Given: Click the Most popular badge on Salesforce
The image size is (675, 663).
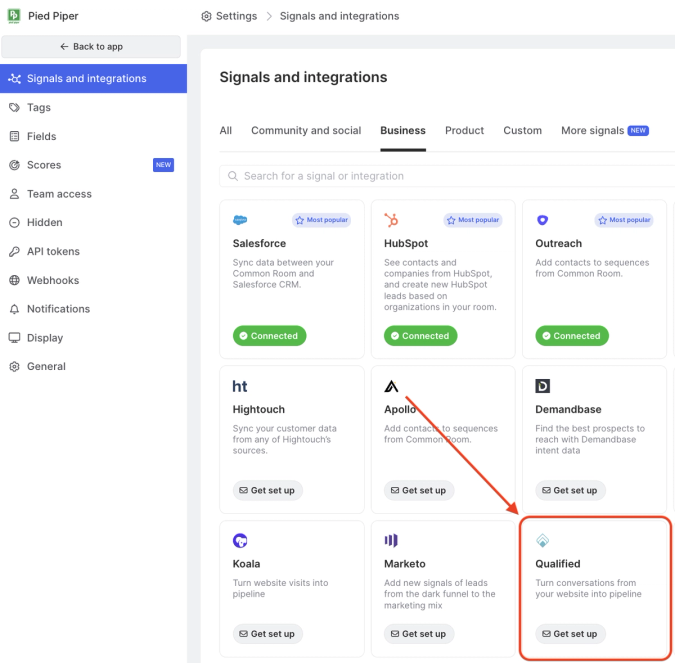Looking at the screenshot, I should 322,220.
